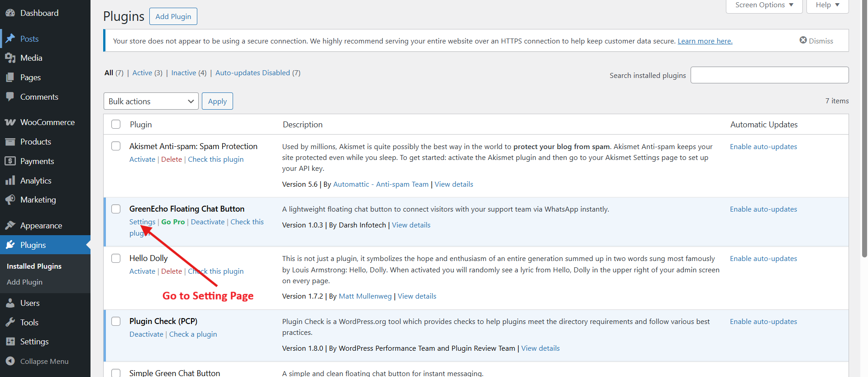Click the Payments dollar icon

[10, 161]
